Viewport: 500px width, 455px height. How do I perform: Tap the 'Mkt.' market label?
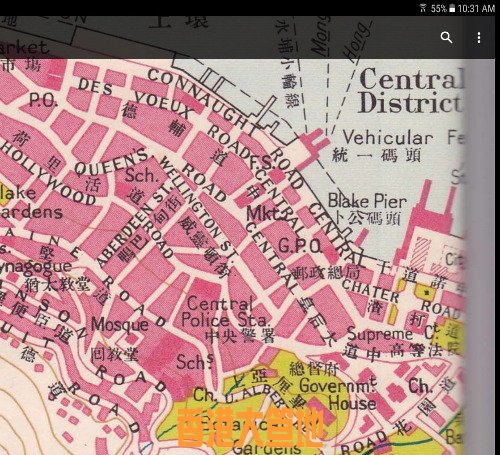pyautogui.click(x=265, y=214)
